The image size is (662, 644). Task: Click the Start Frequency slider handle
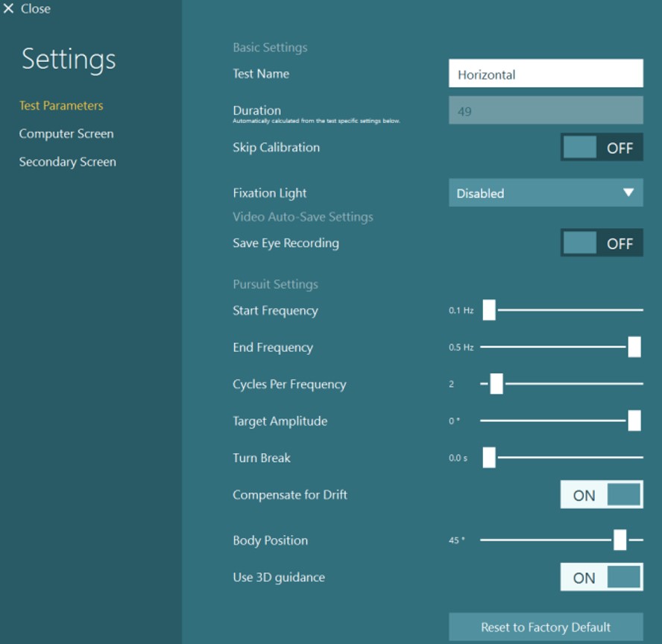click(x=489, y=310)
